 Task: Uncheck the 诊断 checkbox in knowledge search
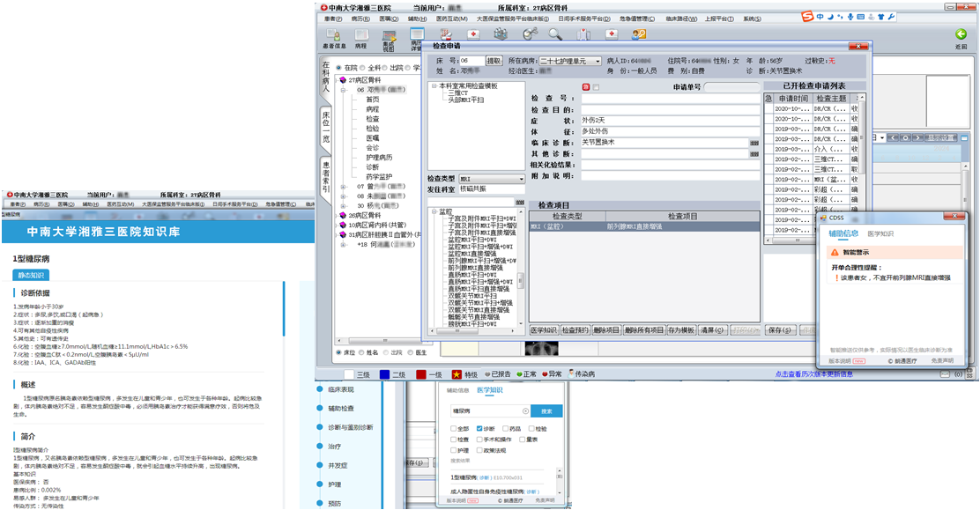(480, 428)
